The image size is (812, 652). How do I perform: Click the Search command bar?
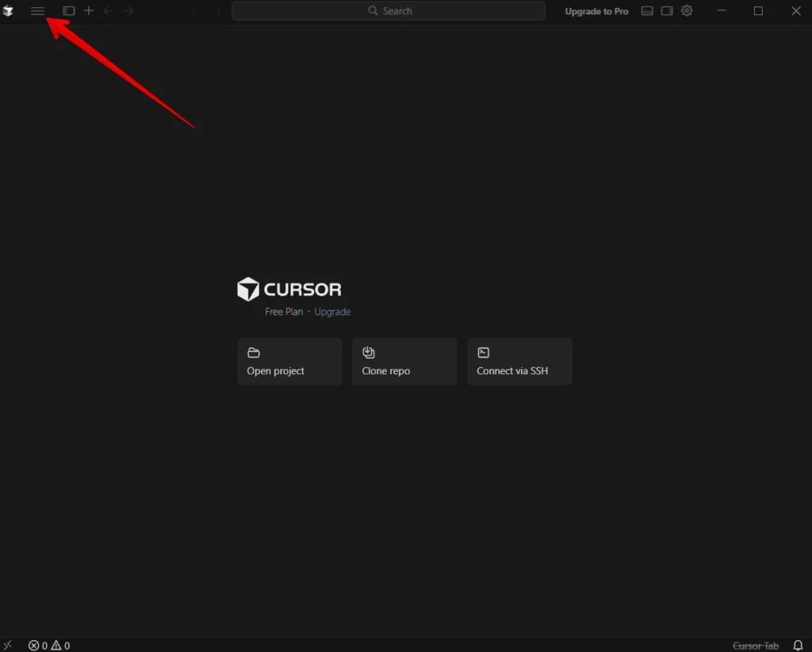click(389, 11)
